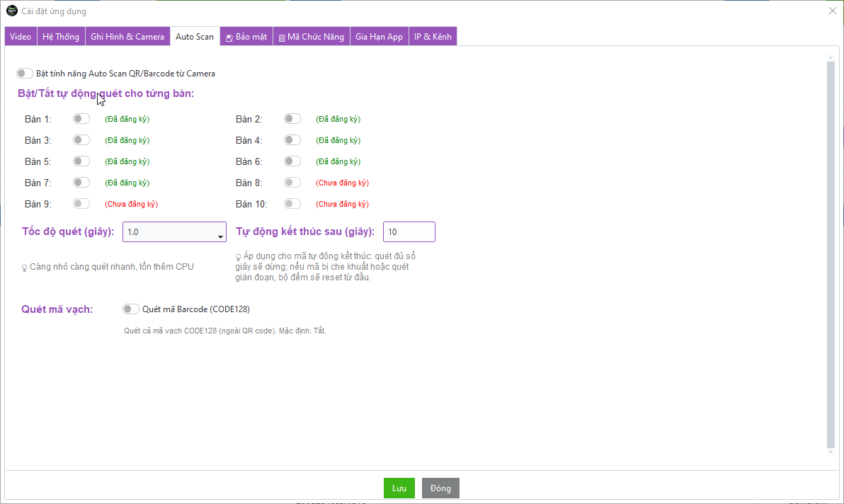Open the Tốc độ quét dropdown
This screenshot has height=504, width=844.
(x=174, y=232)
